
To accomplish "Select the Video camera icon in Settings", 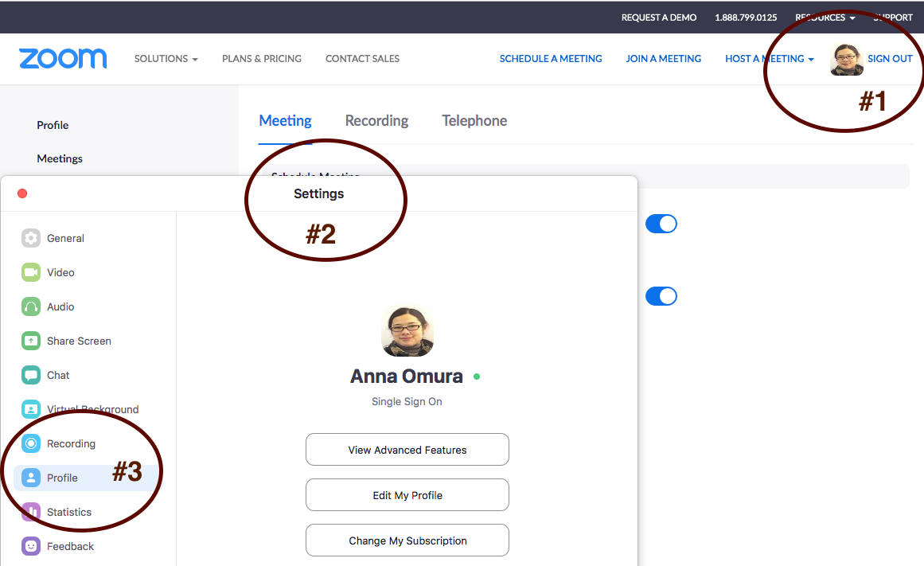I will tap(31, 272).
